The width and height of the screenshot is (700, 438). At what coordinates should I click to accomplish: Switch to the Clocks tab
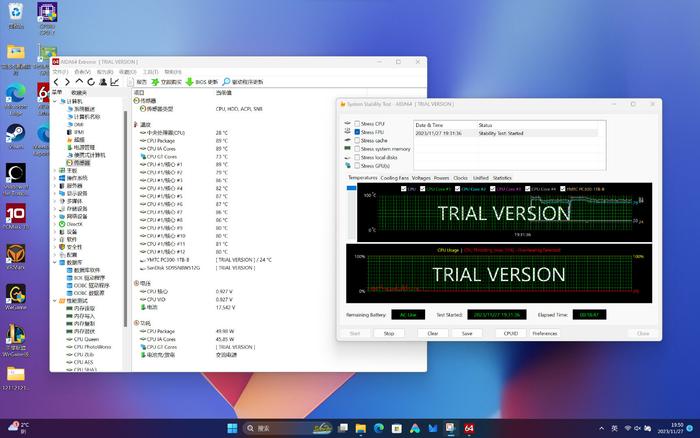(x=460, y=178)
